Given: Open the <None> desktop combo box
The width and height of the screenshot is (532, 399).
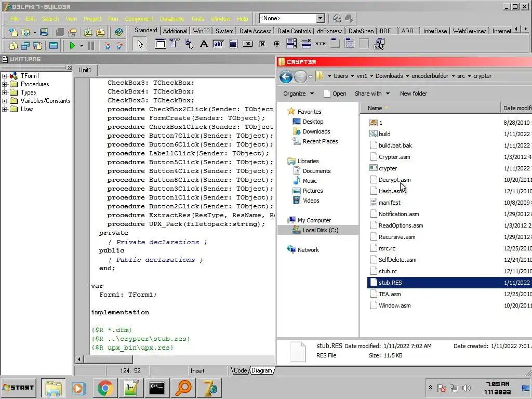Looking at the screenshot, I should [320, 18].
